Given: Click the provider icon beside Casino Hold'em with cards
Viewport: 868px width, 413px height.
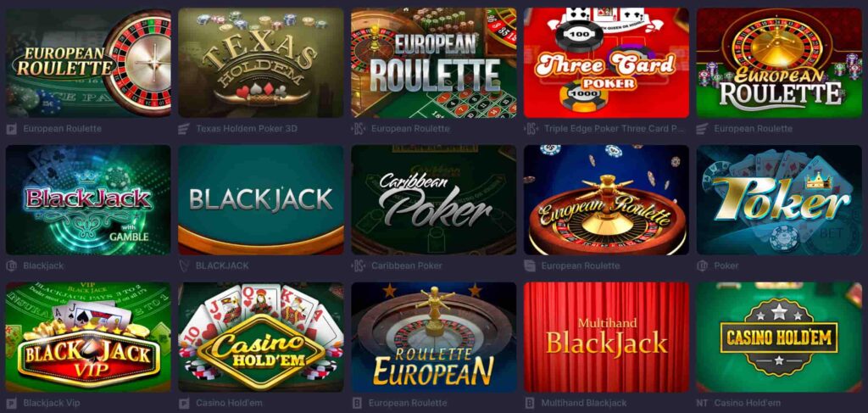Looking at the screenshot, I should pyautogui.click(x=184, y=403).
